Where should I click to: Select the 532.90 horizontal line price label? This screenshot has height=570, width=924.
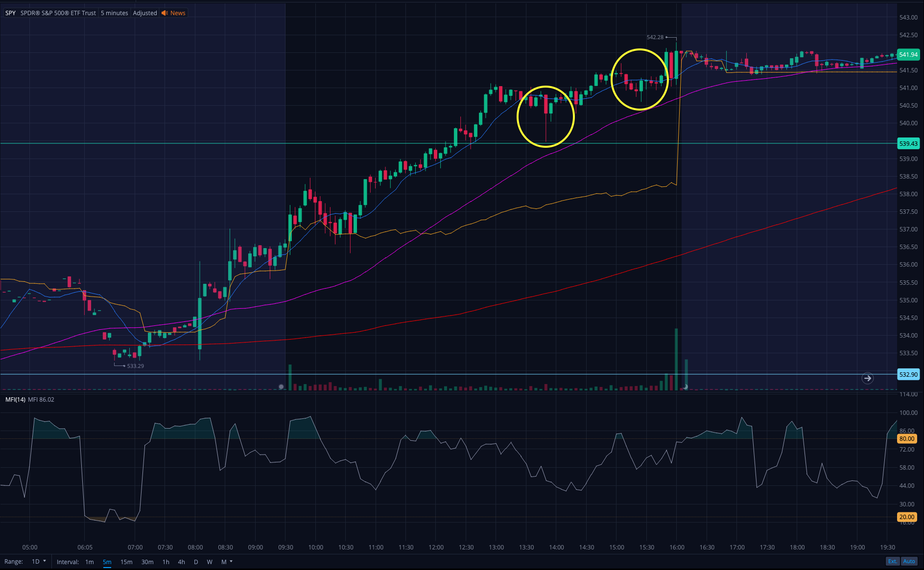click(908, 374)
